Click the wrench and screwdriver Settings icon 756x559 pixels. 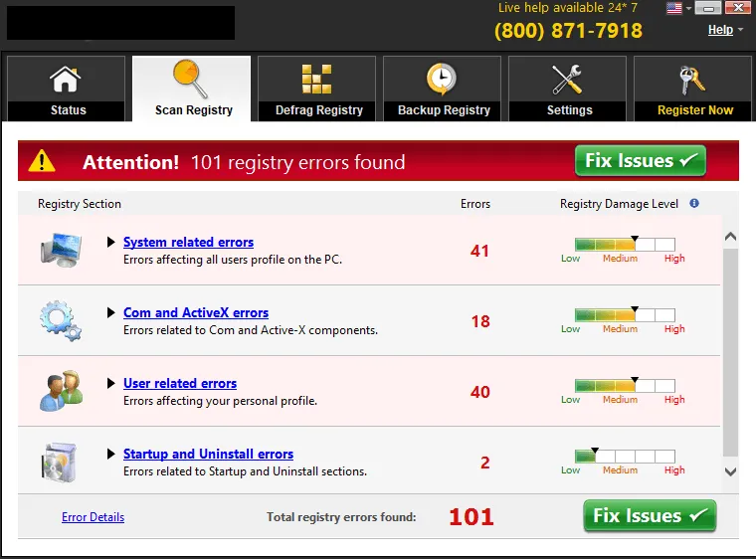[567, 80]
